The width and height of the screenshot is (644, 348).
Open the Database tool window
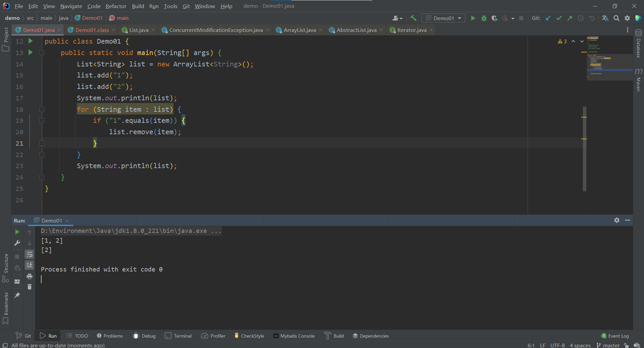coord(638,44)
